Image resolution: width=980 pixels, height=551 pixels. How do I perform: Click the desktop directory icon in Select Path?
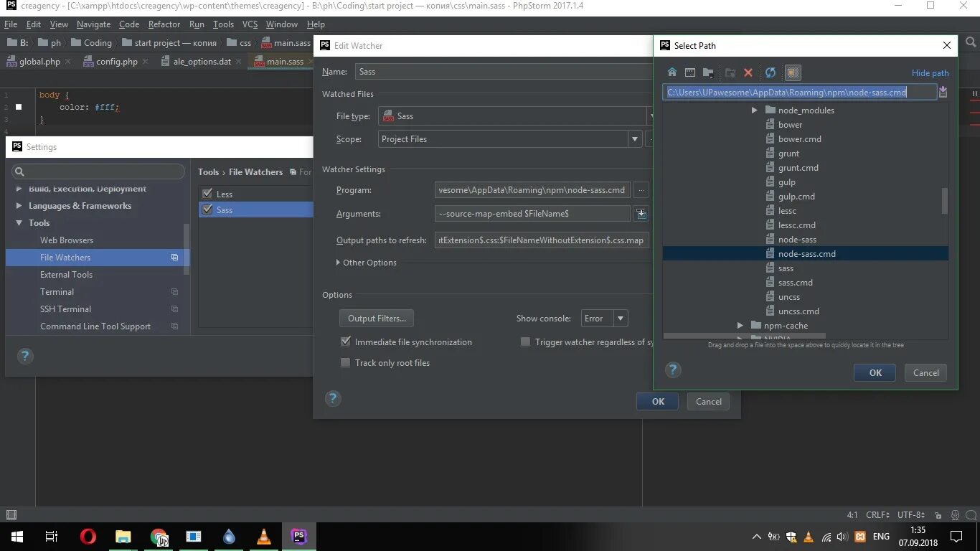click(x=690, y=72)
